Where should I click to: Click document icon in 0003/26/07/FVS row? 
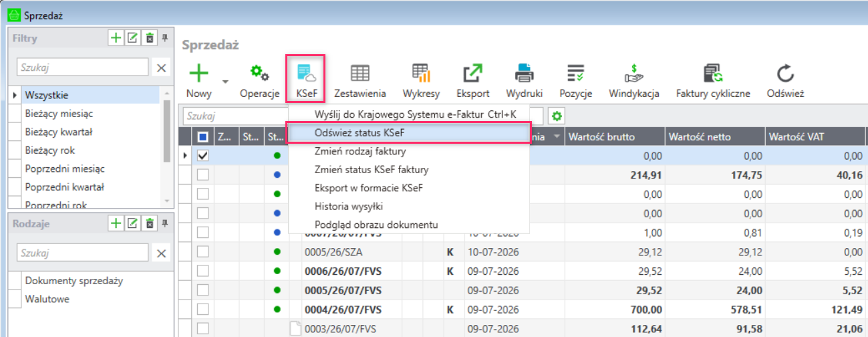click(295, 328)
